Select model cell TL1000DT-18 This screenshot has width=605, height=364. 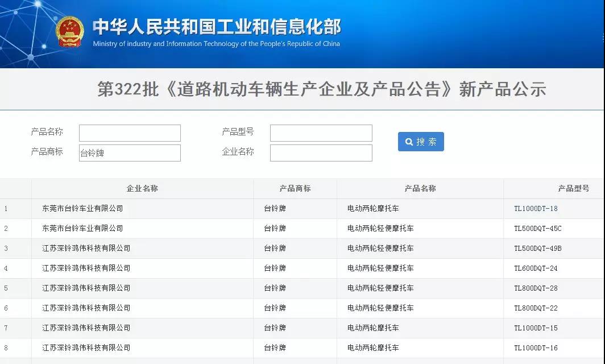[x=536, y=208]
